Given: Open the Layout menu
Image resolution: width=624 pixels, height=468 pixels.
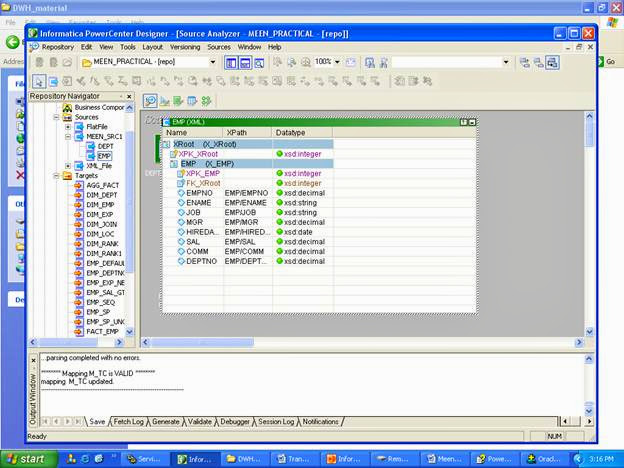Looking at the screenshot, I should pos(152,47).
